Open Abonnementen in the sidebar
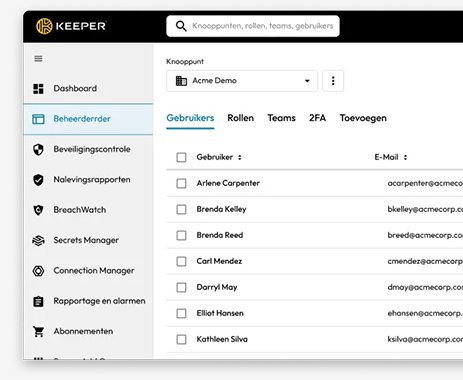The width and height of the screenshot is (463, 380). [88, 331]
